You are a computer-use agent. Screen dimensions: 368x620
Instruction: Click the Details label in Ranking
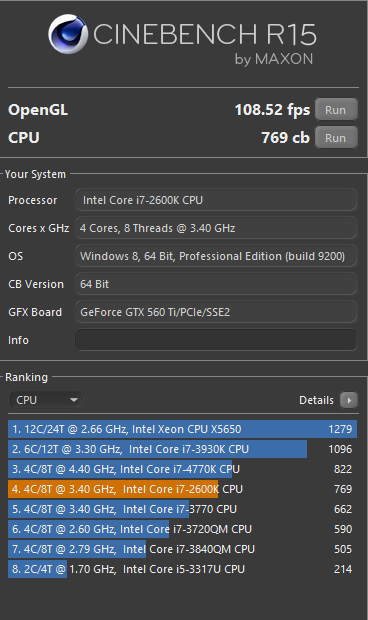tap(316, 400)
